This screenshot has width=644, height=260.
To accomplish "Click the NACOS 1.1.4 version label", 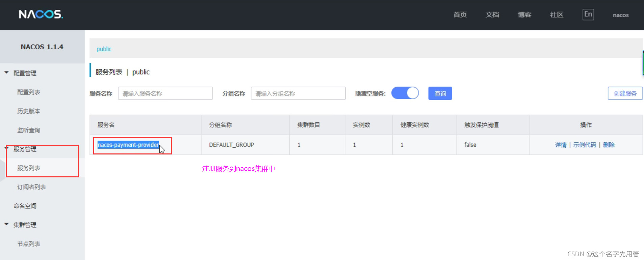I will pyautogui.click(x=42, y=47).
